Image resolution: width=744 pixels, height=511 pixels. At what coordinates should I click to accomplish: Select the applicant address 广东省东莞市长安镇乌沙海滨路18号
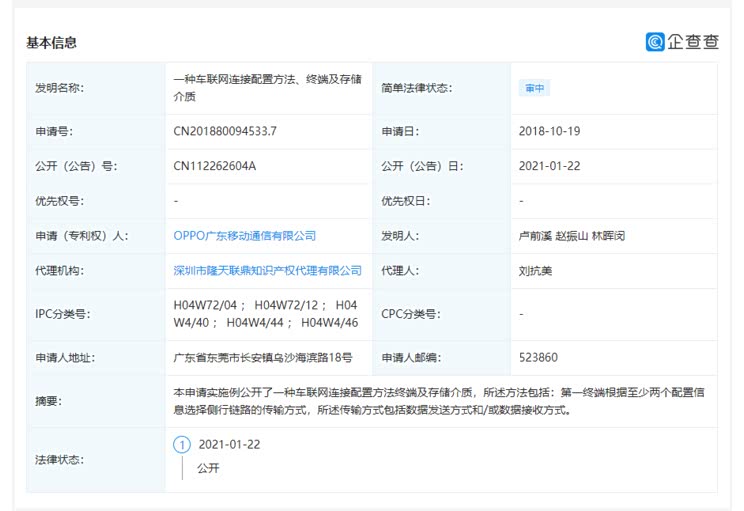263,357
